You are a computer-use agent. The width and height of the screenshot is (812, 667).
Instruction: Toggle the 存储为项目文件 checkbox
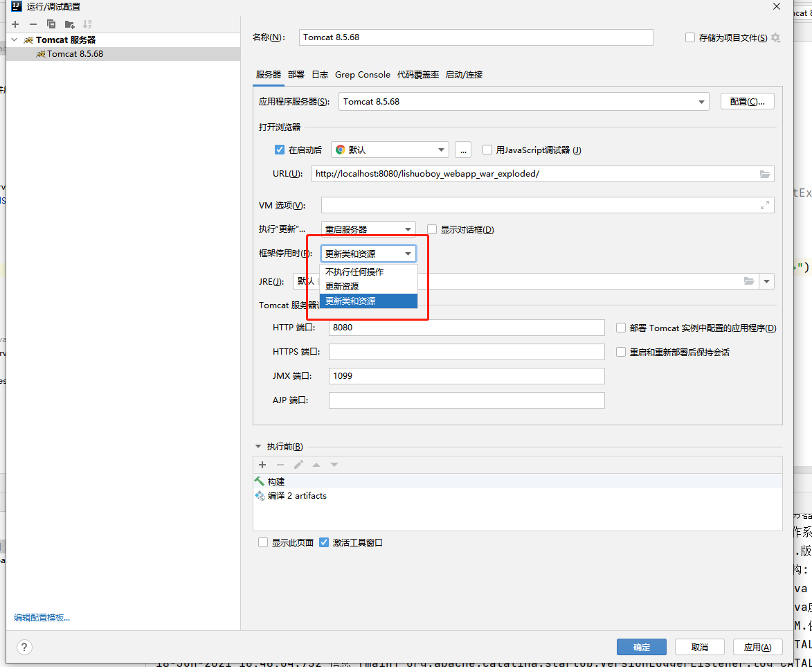click(689, 37)
